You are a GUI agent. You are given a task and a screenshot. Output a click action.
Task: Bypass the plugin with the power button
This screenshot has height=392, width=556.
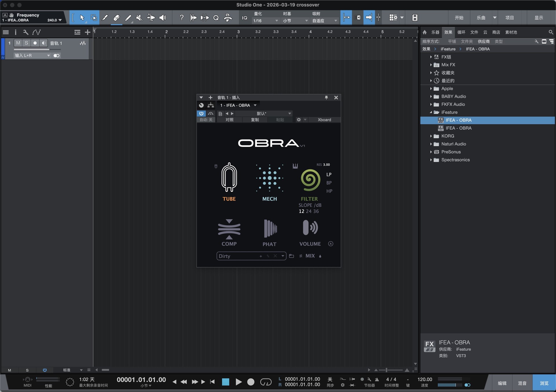pos(201,113)
